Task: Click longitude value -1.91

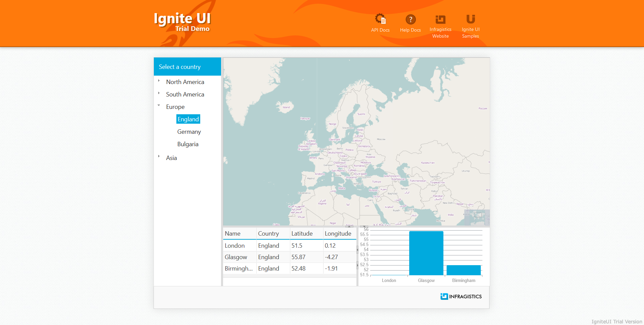Action: (x=340, y=269)
